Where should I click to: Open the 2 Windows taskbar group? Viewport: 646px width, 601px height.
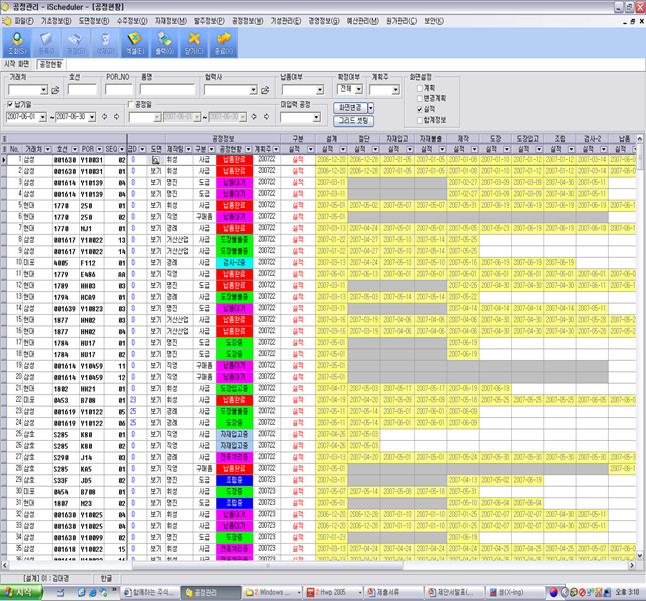pyautogui.click(x=272, y=592)
